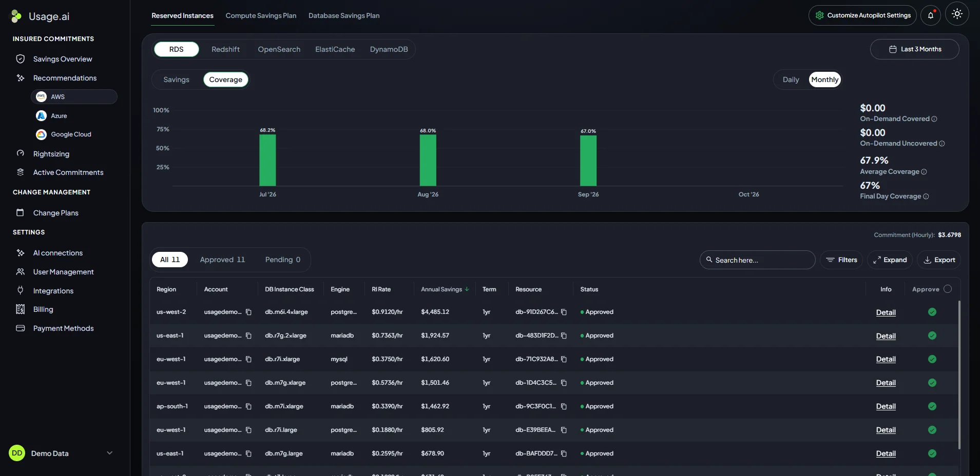Open Last 3 Months date range
The image size is (980, 476).
pos(914,49)
